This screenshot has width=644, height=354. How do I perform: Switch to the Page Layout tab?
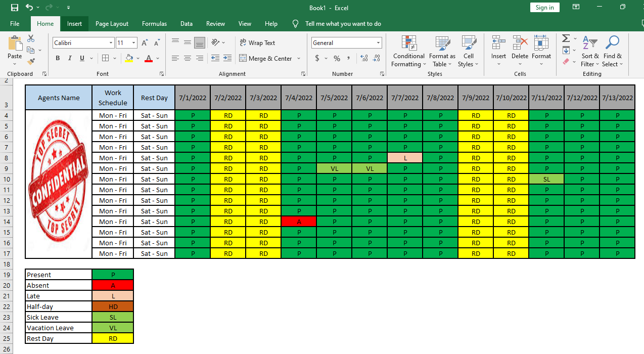coord(112,24)
